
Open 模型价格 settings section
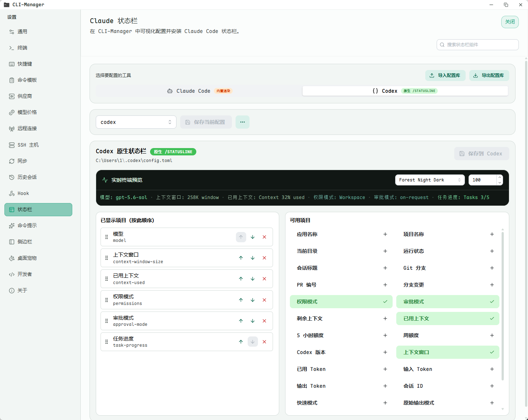click(x=38, y=112)
